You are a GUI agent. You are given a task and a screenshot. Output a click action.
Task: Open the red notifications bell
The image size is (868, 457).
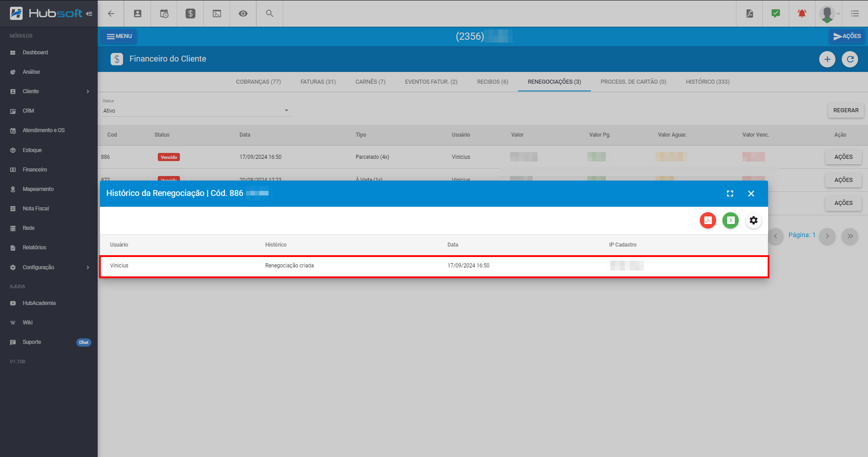[x=802, y=14]
